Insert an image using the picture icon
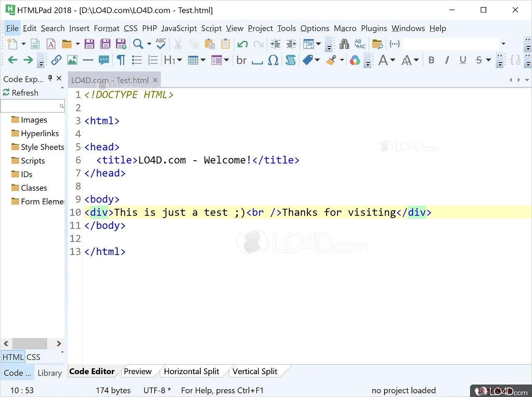The height and width of the screenshot is (397, 532). [x=72, y=60]
